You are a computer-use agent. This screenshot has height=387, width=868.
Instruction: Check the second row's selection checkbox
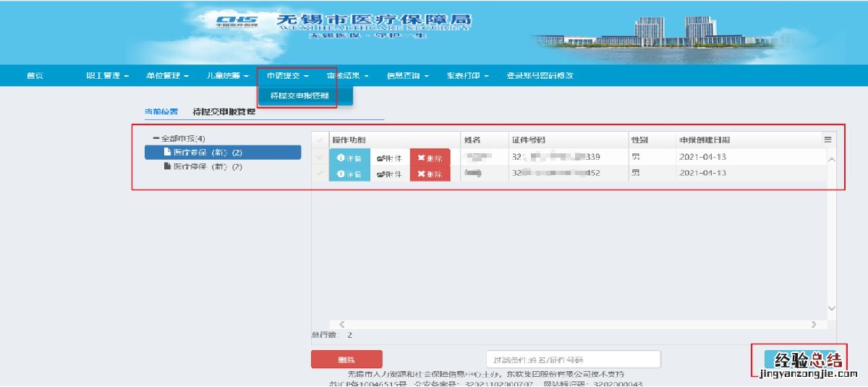(x=320, y=174)
